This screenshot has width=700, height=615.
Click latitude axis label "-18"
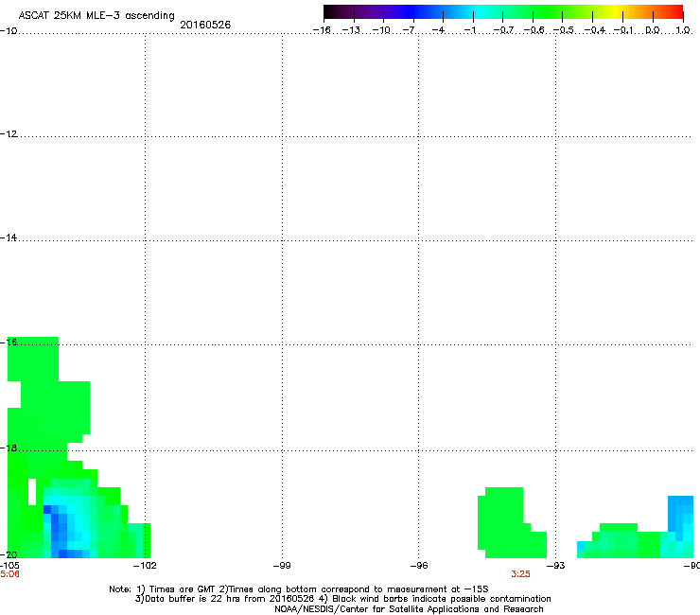point(9,448)
